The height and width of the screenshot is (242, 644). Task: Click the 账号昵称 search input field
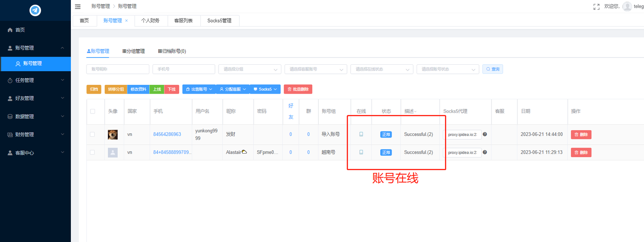tap(118, 69)
